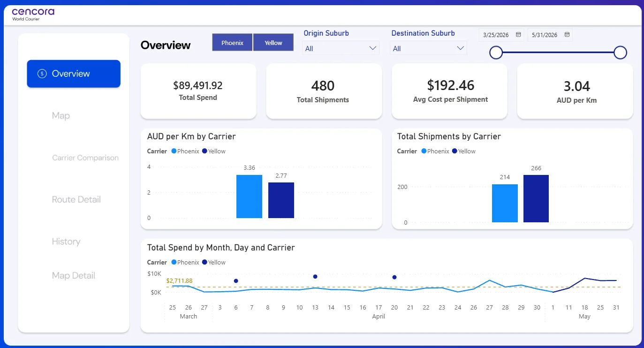Select the Phoenix bar labeled 3.36

(x=249, y=197)
